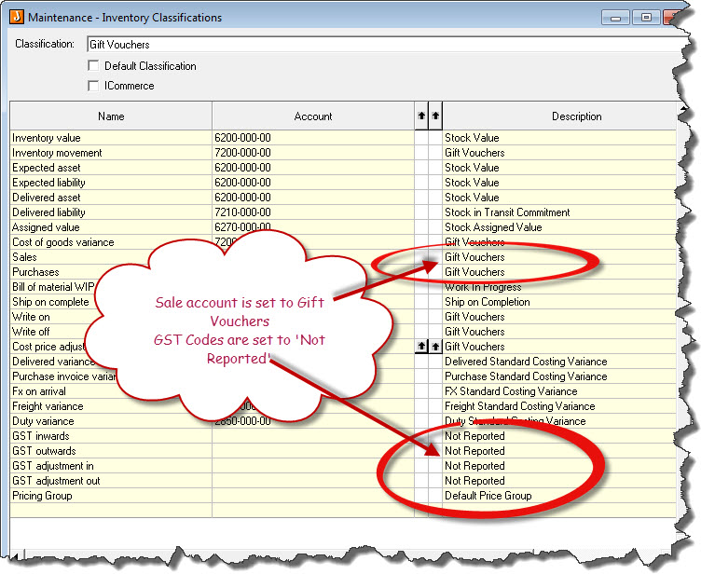Click account 6270-000-00 for Assigned value
The height and width of the screenshot is (588, 715).
pos(242,227)
